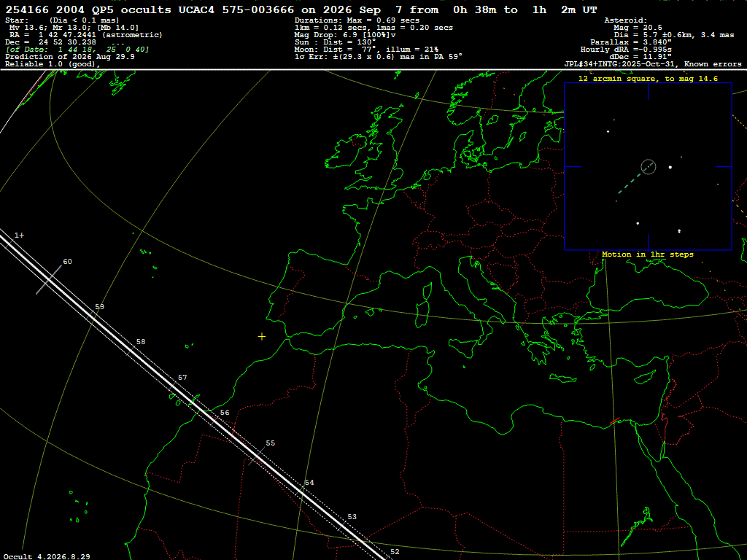This screenshot has width=747, height=560.
Task: Click the bright star right of target circle
Action: point(670,167)
